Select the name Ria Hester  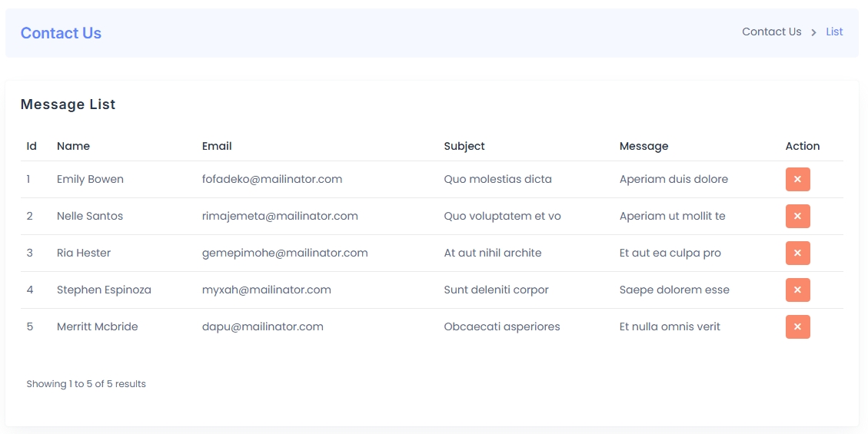(84, 253)
